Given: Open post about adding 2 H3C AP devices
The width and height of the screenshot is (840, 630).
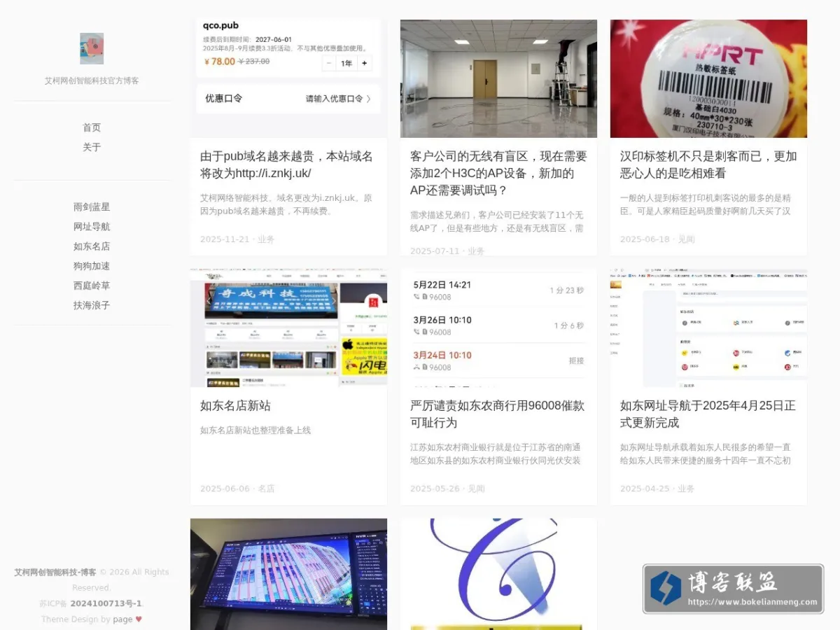Looking at the screenshot, I should coord(498,173).
